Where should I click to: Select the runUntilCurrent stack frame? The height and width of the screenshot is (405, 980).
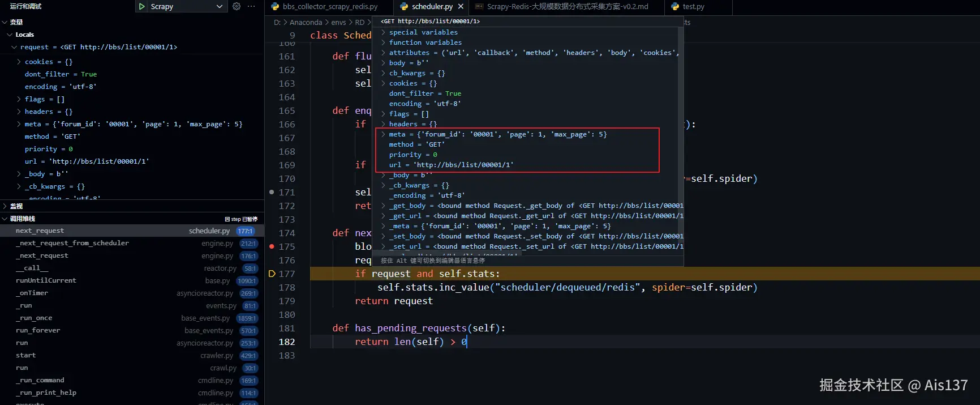pos(132,281)
